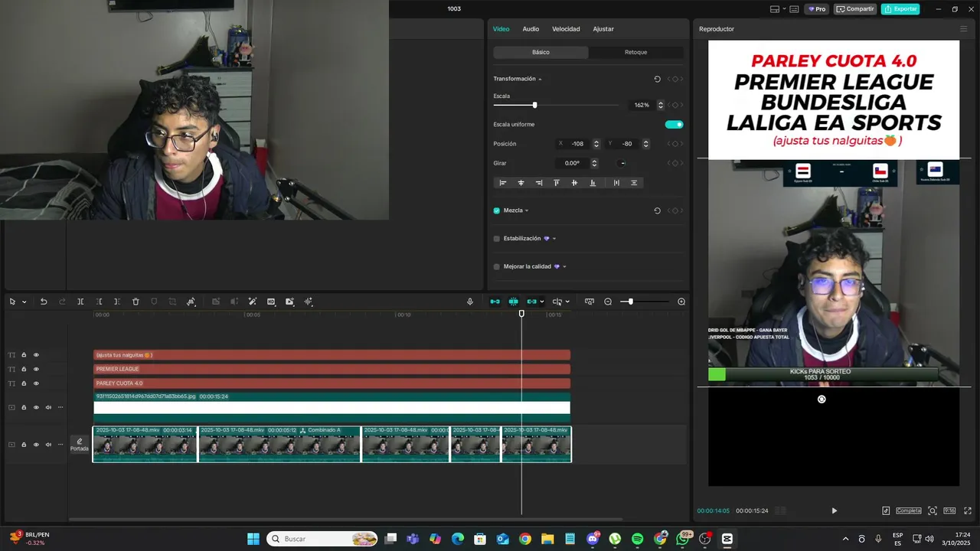Expand the Mezcla section arrow
This screenshot has height=551, width=980.
(527, 210)
